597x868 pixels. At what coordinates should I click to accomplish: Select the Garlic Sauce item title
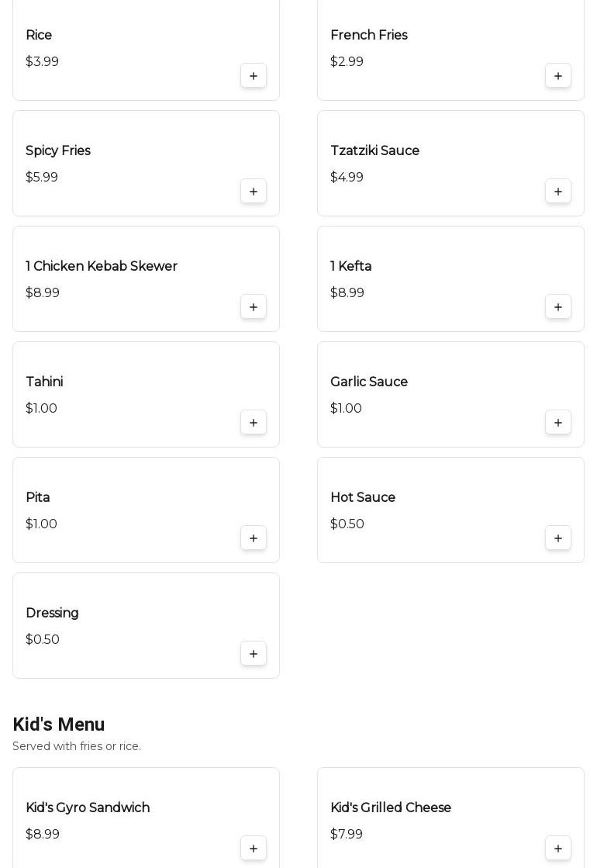tap(369, 382)
